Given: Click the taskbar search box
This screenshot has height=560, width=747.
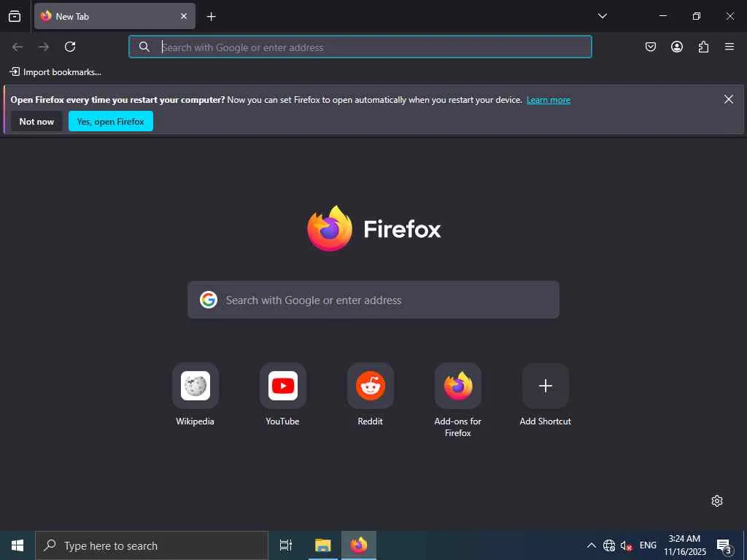Looking at the screenshot, I should point(152,545).
